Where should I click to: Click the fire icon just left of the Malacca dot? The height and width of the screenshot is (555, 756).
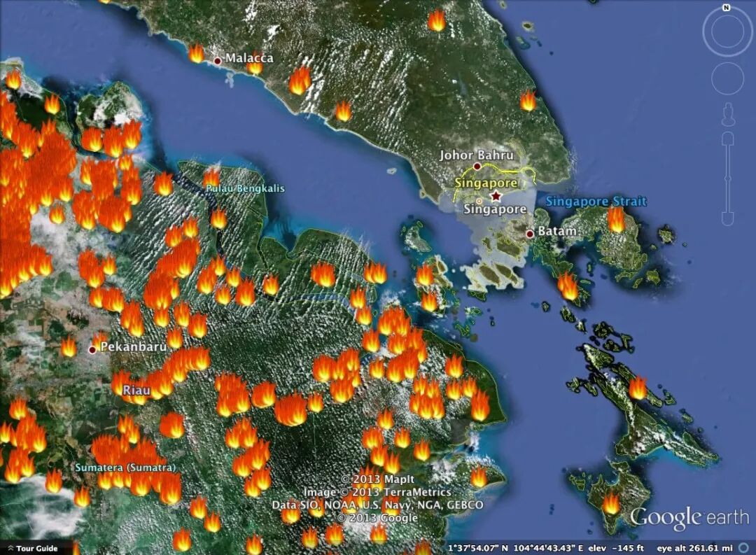196,52
